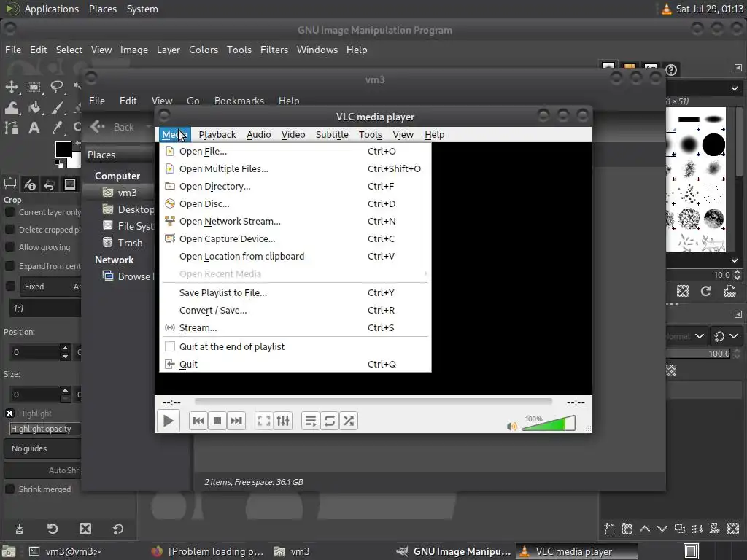Enable Allow growing checkbox

[x=9, y=247]
